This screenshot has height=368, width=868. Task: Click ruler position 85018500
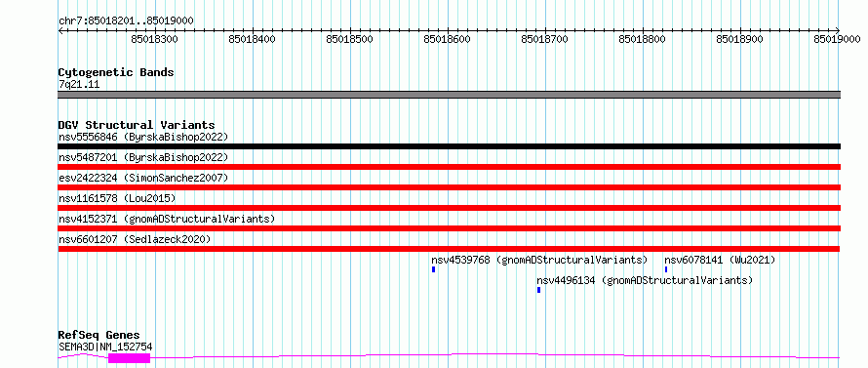pyautogui.click(x=350, y=39)
